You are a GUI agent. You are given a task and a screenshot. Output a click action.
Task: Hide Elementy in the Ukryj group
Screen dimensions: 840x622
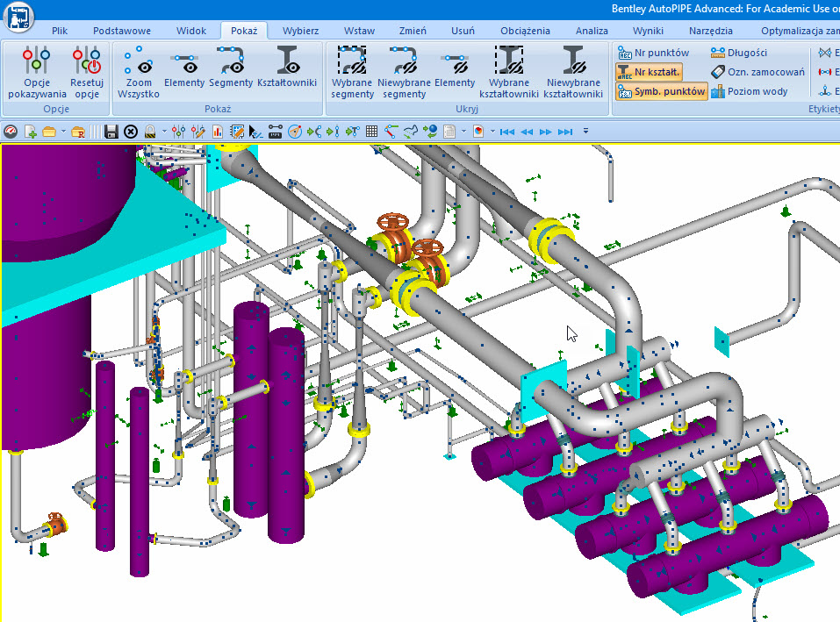(455, 68)
